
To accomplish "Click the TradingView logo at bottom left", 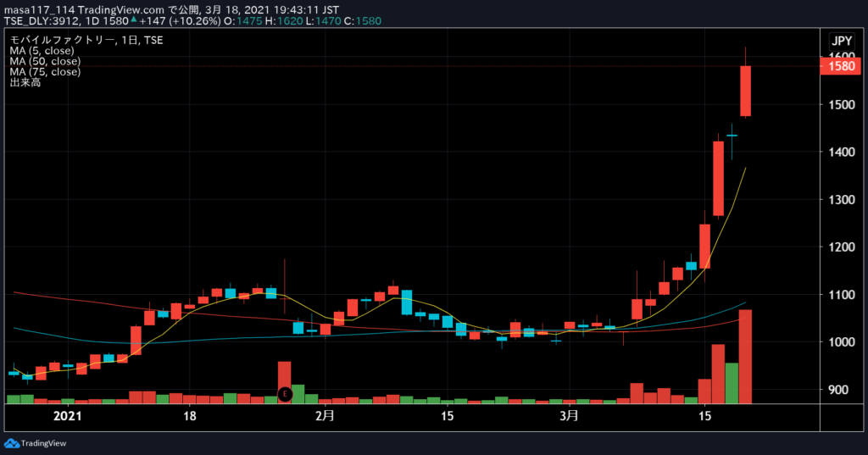I will click(35, 443).
